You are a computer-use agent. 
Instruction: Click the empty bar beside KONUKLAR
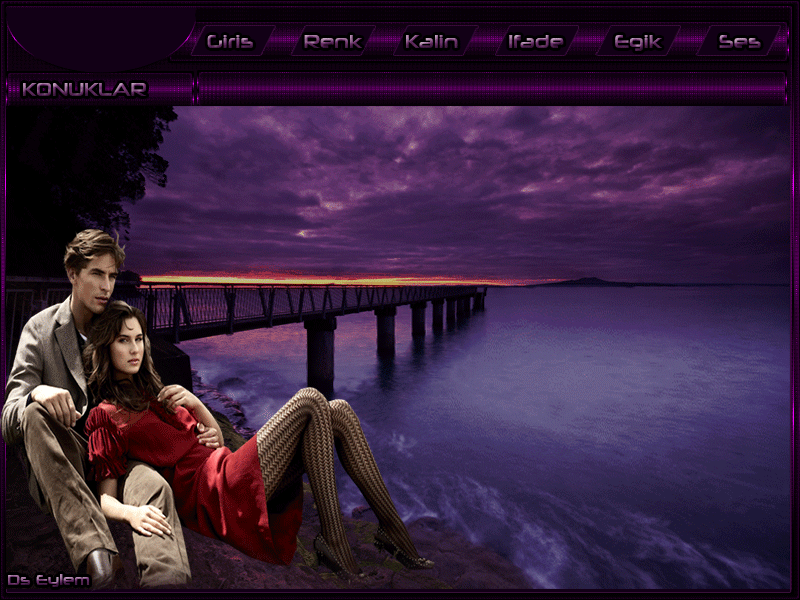(x=490, y=90)
